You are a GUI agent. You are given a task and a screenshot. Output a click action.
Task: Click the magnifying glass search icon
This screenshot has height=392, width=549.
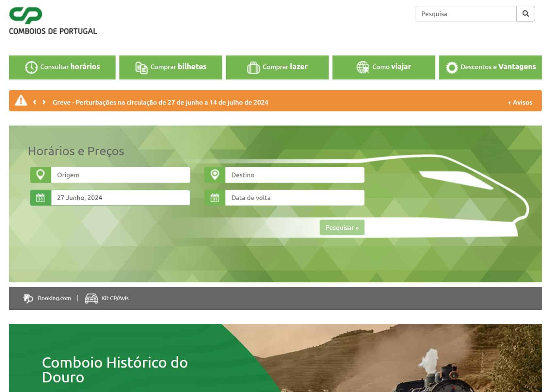click(x=525, y=14)
